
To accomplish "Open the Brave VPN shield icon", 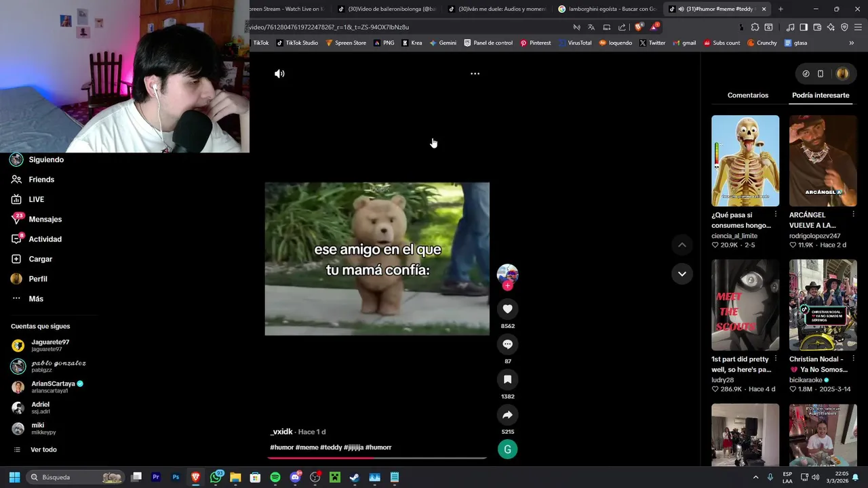I will coord(844,27).
